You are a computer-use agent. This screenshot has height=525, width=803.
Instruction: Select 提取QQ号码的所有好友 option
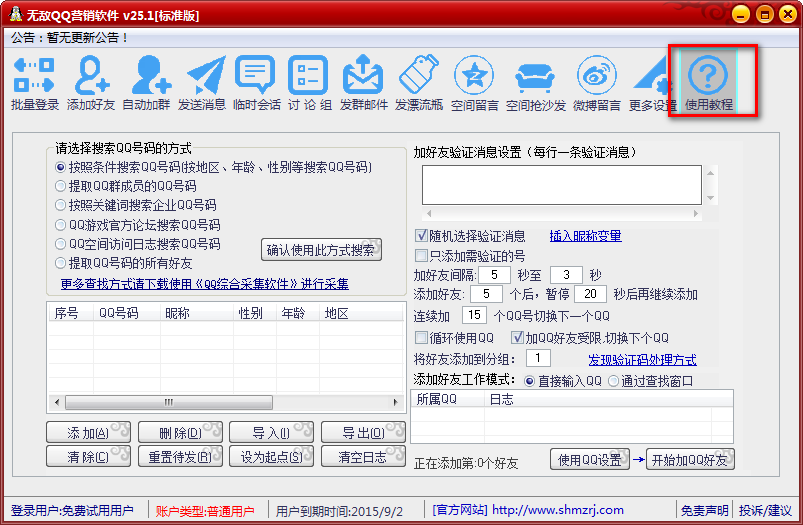click(x=60, y=263)
